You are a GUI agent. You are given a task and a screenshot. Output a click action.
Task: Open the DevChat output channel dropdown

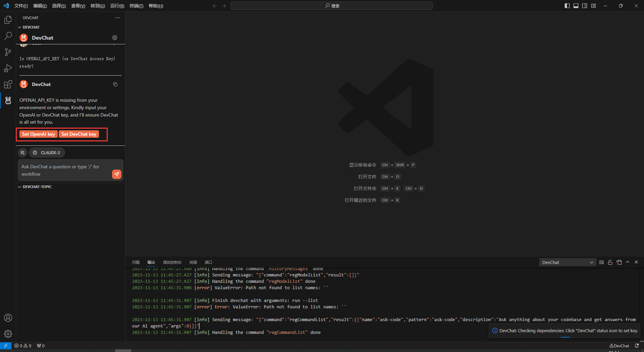[x=568, y=262]
